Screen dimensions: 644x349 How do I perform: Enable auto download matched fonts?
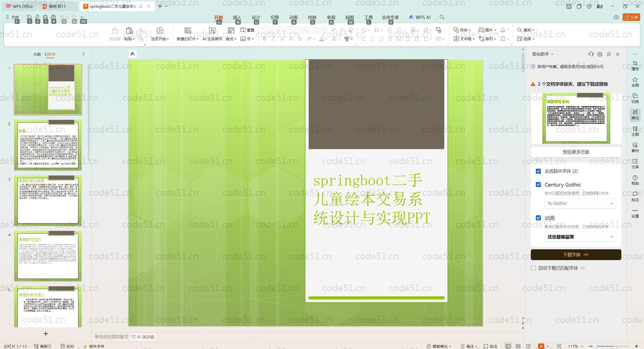[533, 268]
